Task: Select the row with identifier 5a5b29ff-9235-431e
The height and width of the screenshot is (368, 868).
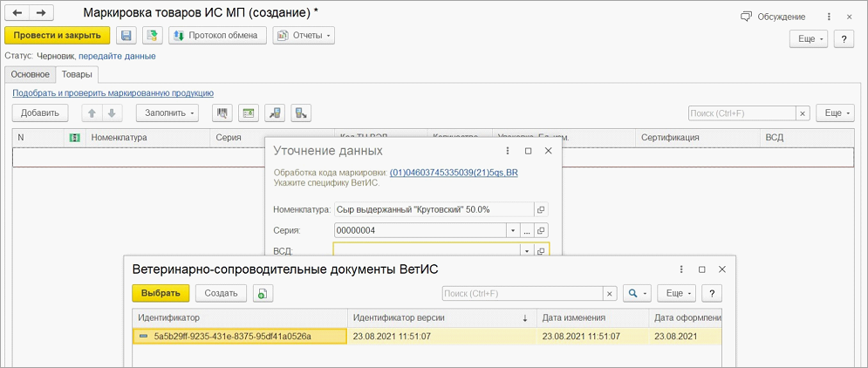Action: (x=236, y=336)
